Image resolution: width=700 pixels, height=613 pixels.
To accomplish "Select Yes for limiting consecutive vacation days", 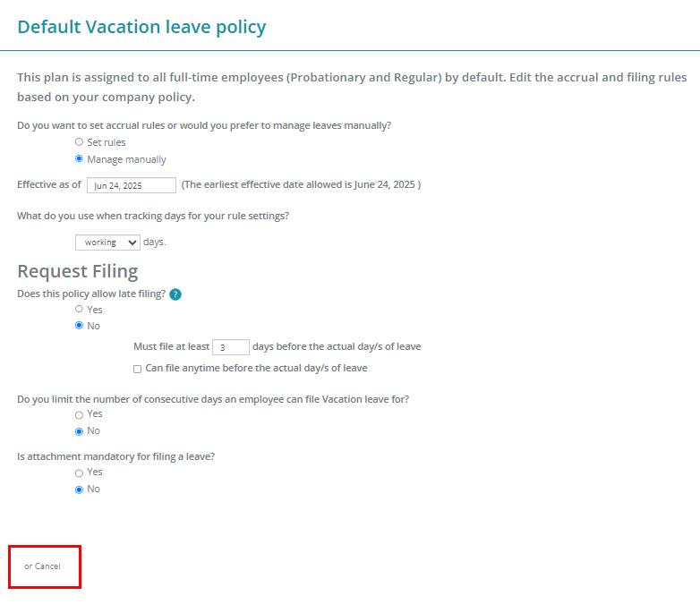I will point(79,415).
